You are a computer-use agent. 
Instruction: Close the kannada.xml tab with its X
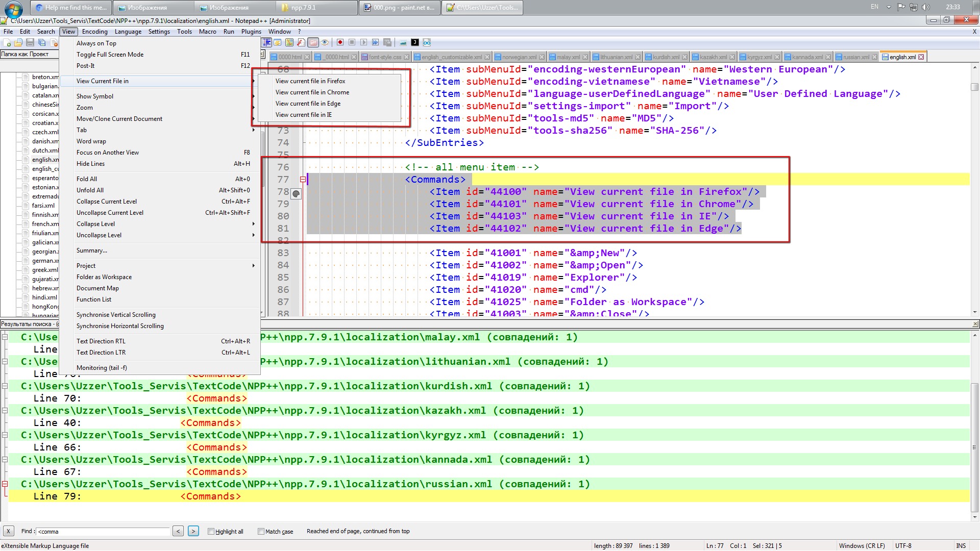click(x=828, y=57)
